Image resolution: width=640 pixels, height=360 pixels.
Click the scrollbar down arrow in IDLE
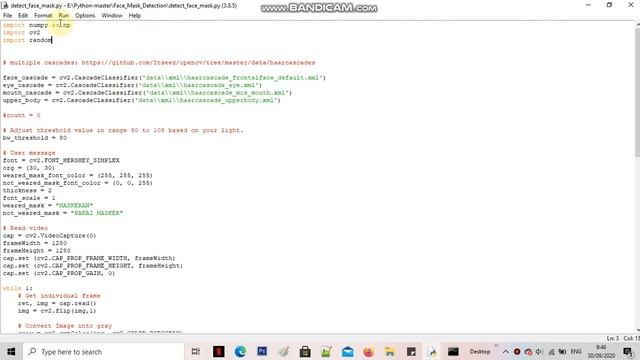pyautogui.click(x=637, y=330)
